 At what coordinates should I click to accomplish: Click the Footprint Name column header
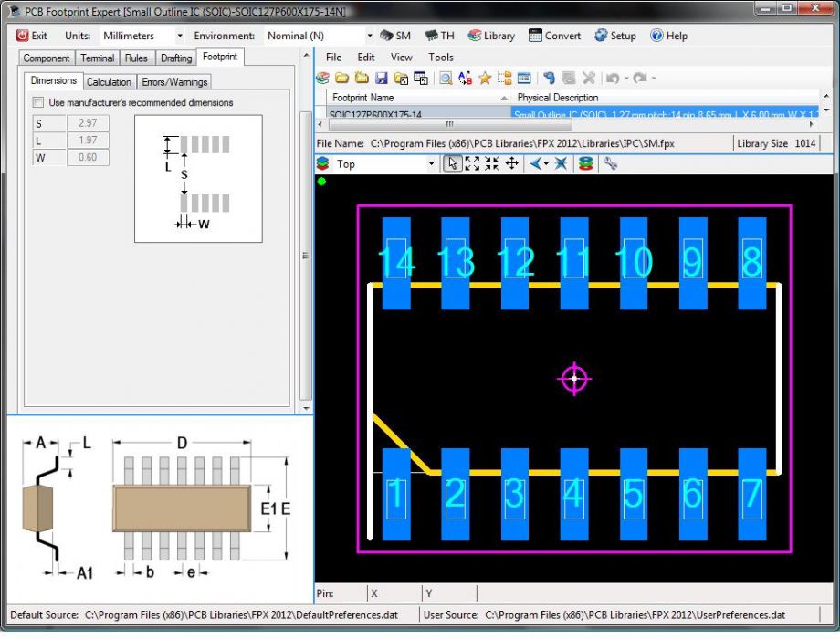coord(363,97)
